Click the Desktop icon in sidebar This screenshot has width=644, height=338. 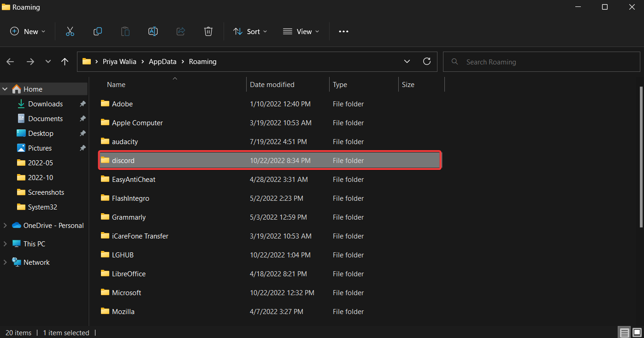pyautogui.click(x=21, y=133)
